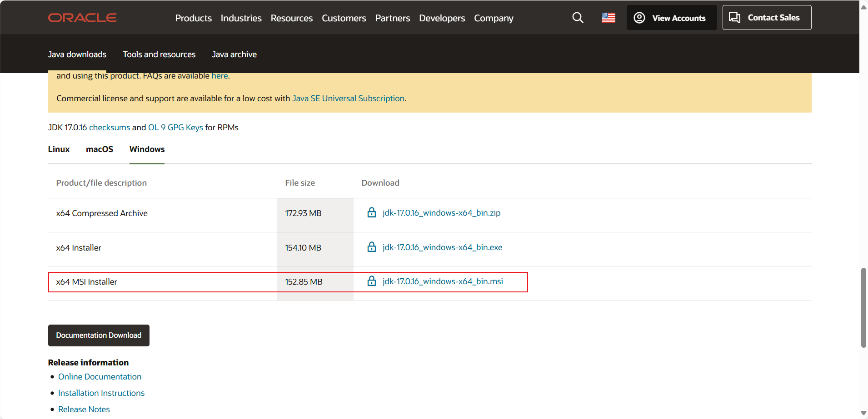Click the '172.93 MB' file size

(303, 213)
